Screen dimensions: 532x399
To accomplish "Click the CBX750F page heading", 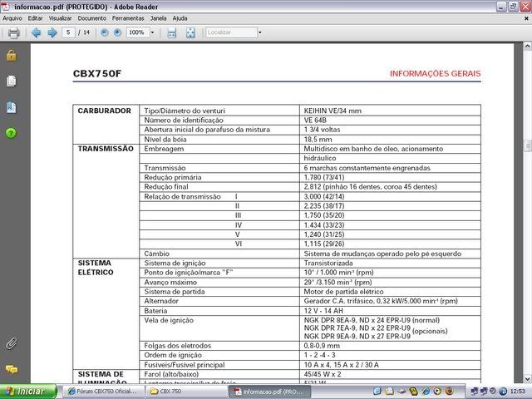I will pos(97,74).
